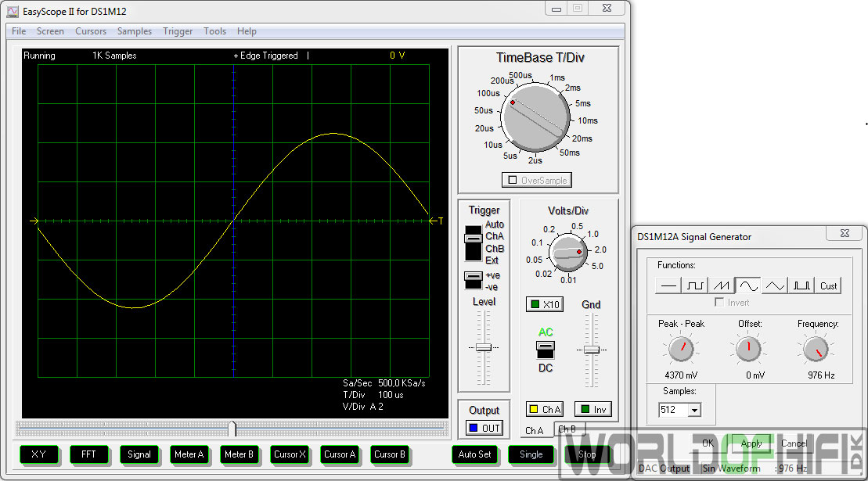
Task: Click the EasyScope II title bar icon
Action: click(x=13, y=11)
